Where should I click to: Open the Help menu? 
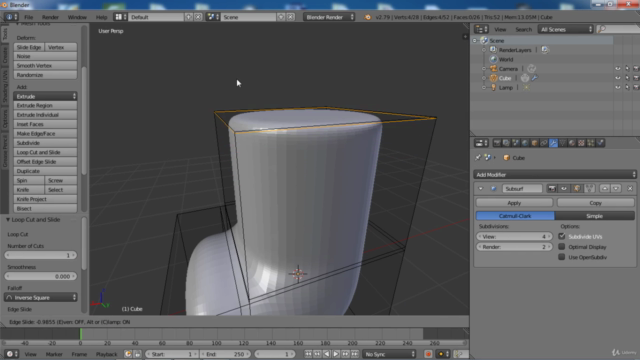pos(101,17)
